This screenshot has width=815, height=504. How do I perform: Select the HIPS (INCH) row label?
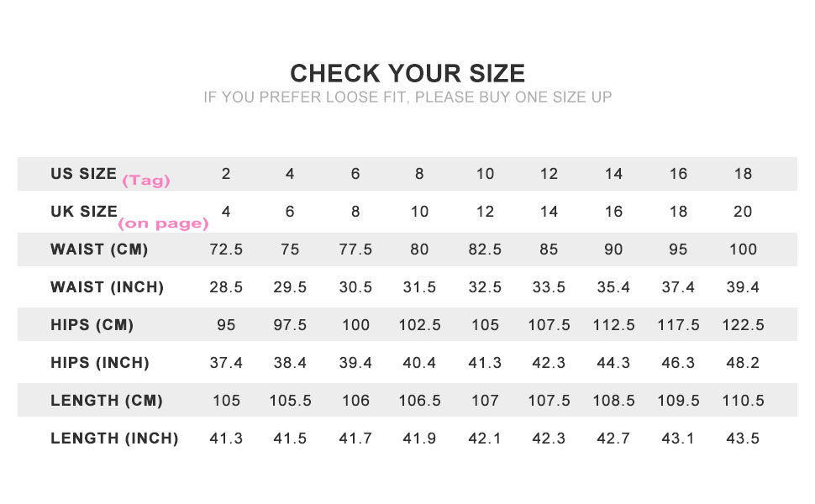(99, 363)
